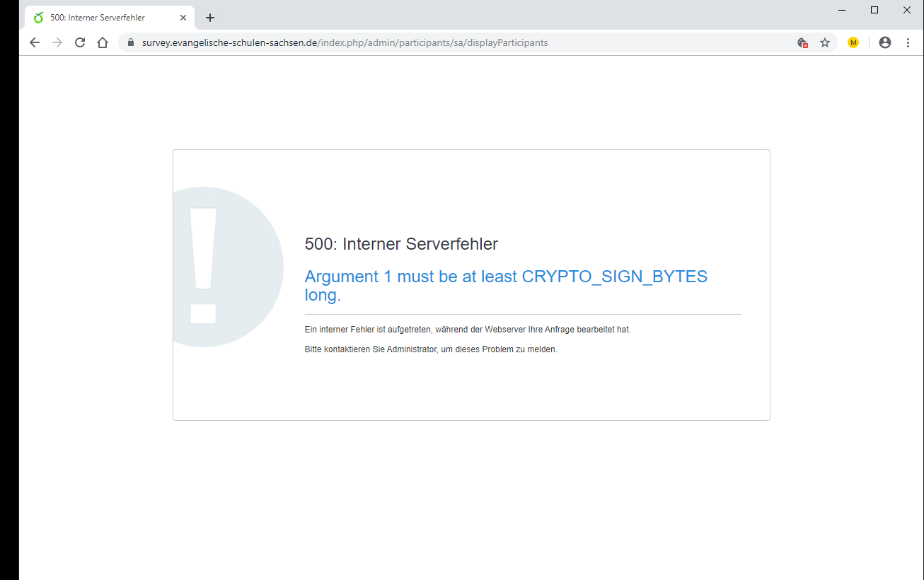Maximize the Chrome window
Viewport: 924px width, 580px height.
click(x=874, y=10)
